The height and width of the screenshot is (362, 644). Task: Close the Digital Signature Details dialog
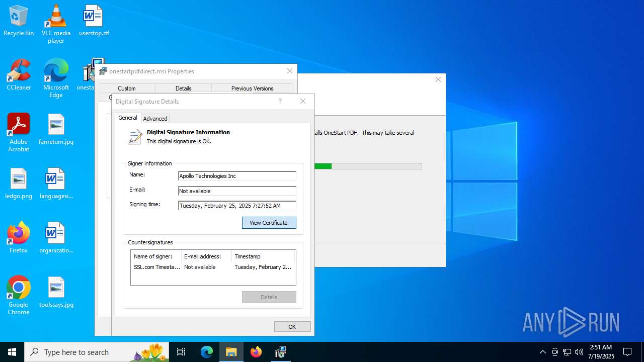click(x=302, y=101)
